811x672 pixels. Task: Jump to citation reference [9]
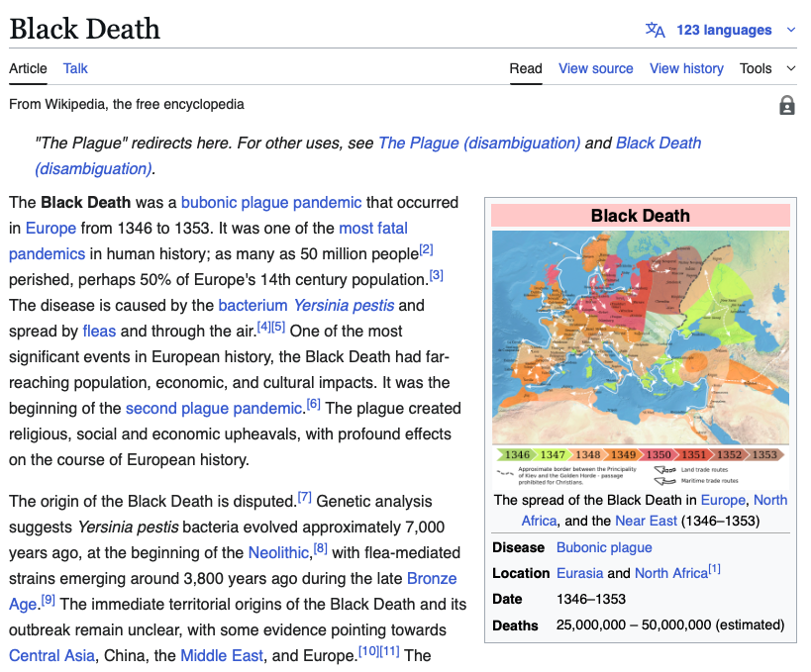click(49, 600)
